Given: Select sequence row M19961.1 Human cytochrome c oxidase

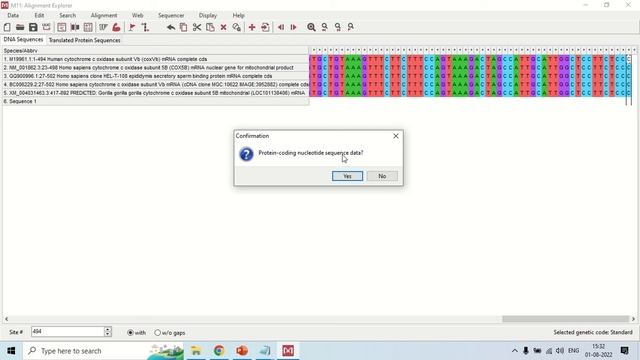Looking at the screenshot, I should click(156, 59).
